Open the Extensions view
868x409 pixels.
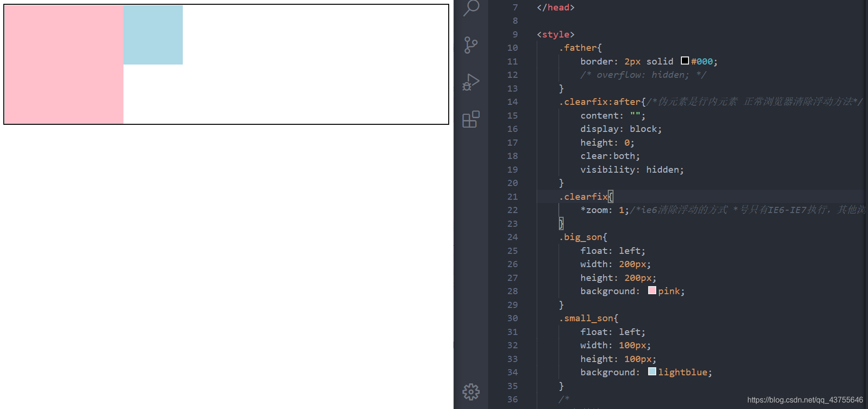471,119
